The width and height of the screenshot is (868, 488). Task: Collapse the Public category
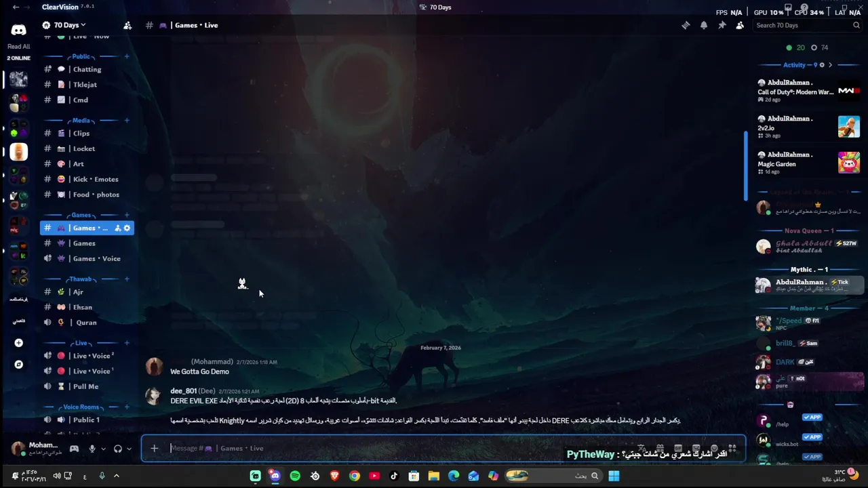(81, 56)
